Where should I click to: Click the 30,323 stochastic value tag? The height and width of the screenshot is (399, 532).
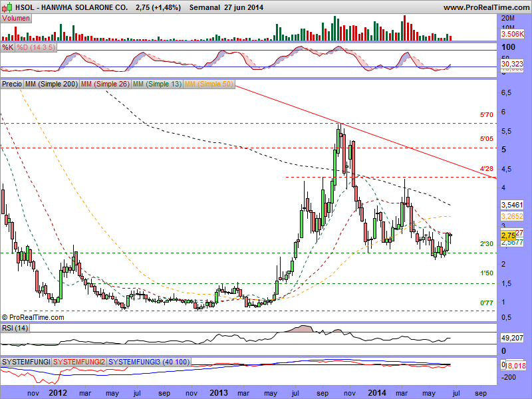[x=512, y=64]
